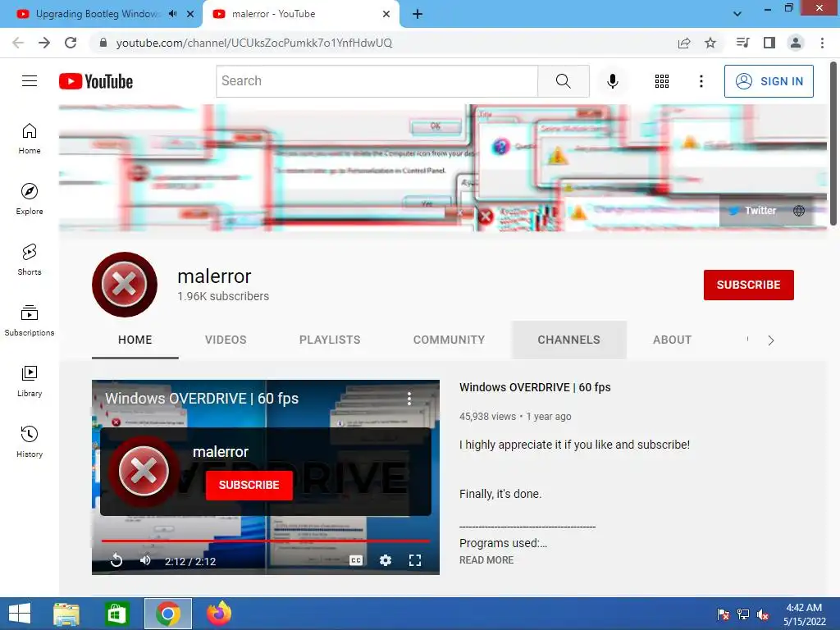
Task: Open Chrome media controls icon
Action: (742, 43)
